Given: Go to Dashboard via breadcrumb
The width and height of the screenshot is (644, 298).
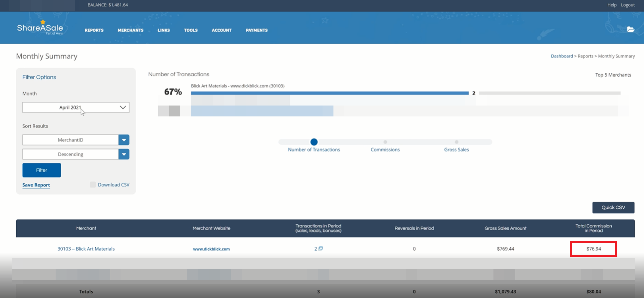Looking at the screenshot, I should [561, 56].
